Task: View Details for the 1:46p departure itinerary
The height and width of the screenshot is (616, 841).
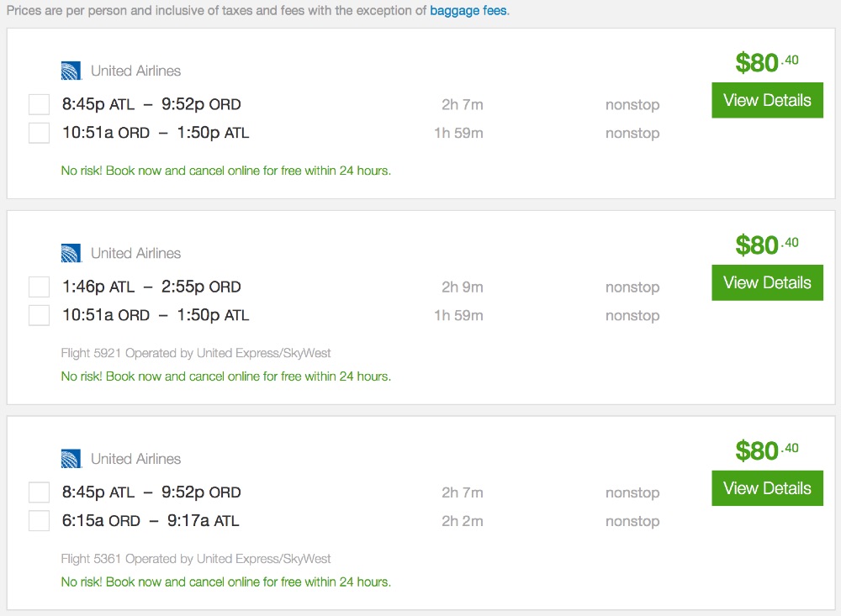Action: pyautogui.click(x=767, y=282)
